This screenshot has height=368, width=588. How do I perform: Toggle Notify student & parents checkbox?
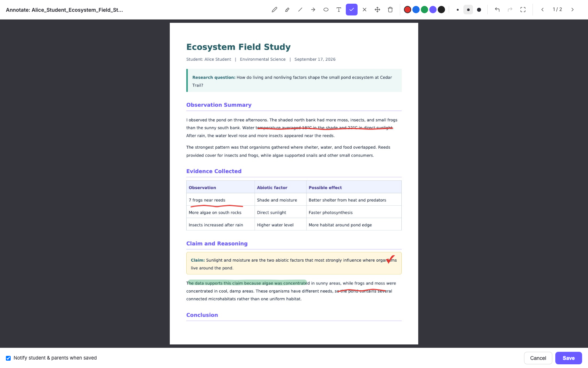8,358
